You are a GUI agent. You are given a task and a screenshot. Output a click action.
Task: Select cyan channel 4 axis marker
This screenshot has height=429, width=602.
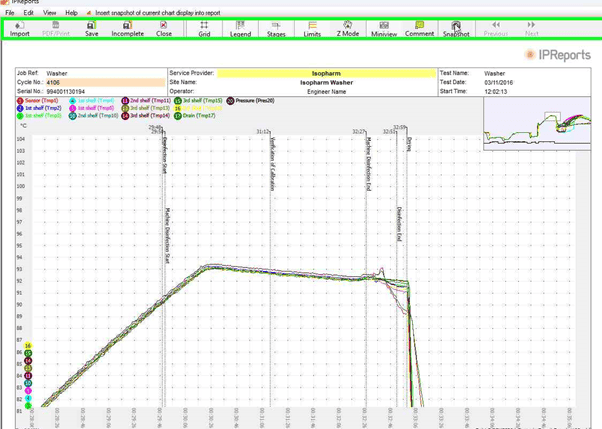coord(28,398)
